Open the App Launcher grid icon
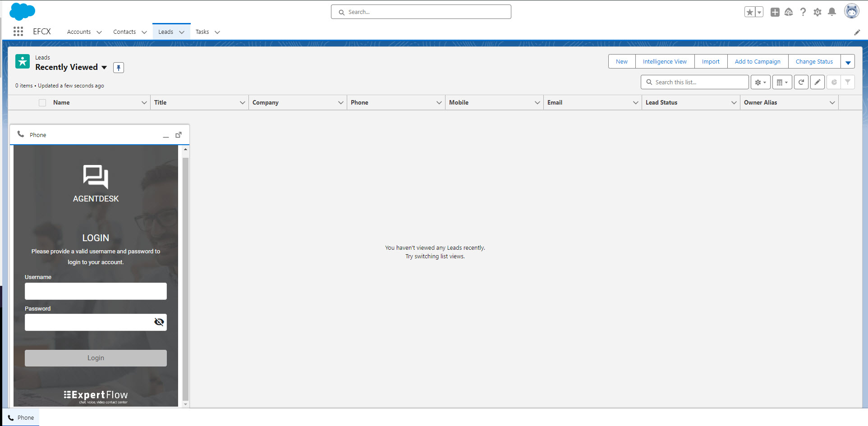The width and height of the screenshot is (868, 426). [x=18, y=32]
